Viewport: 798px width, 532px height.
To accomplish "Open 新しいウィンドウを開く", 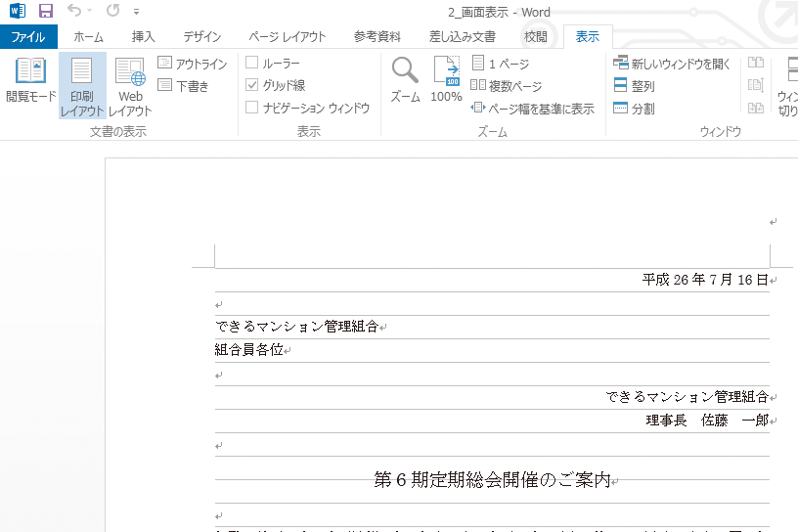I will (x=672, y=64).
